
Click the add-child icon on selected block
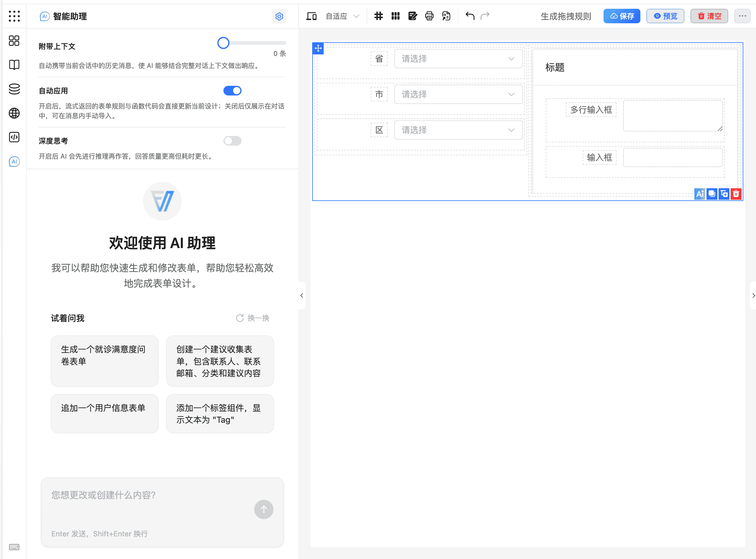724,194
